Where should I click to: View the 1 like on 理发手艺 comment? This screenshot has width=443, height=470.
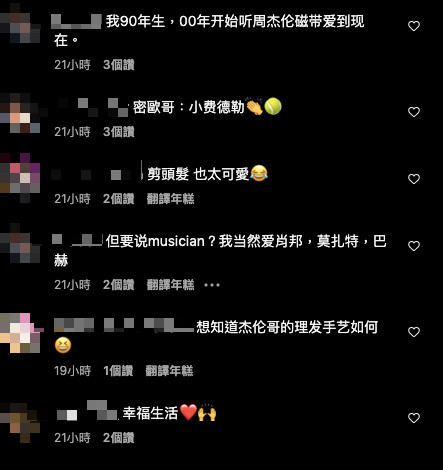coord(118,371)
